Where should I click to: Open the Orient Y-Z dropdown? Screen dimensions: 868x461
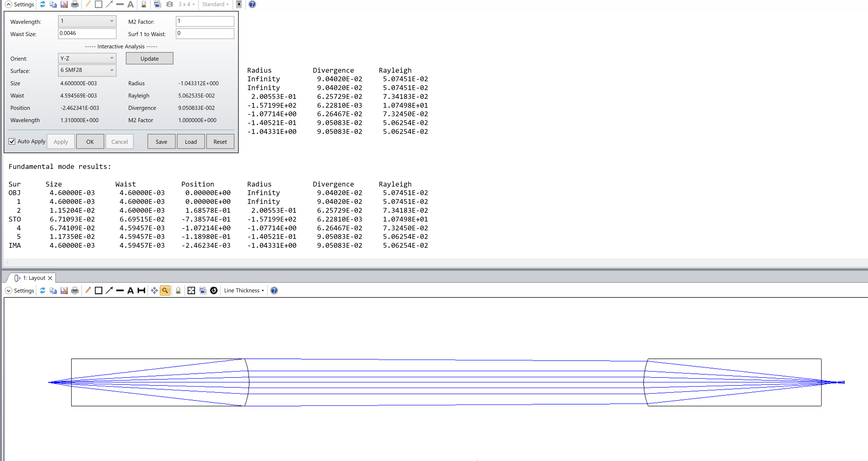coord(87,58)
